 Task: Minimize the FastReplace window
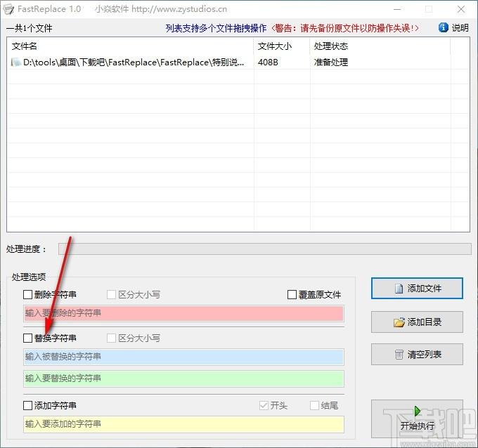coord(397,9)
